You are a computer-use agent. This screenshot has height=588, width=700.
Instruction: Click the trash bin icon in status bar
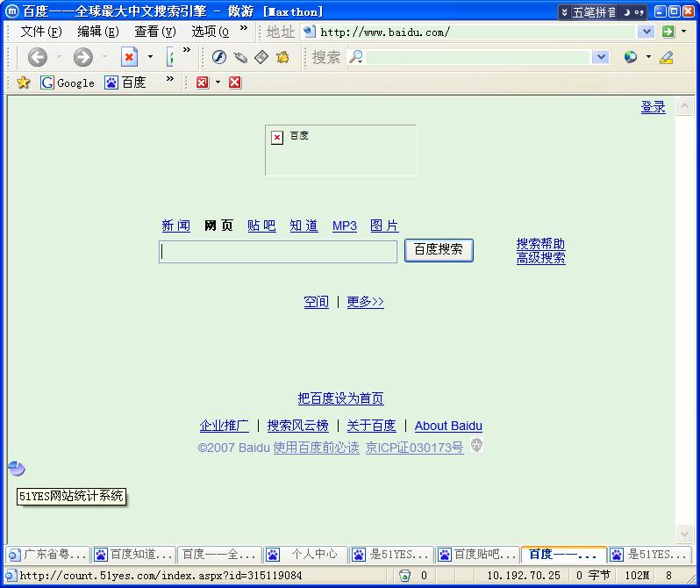[404, 576]
